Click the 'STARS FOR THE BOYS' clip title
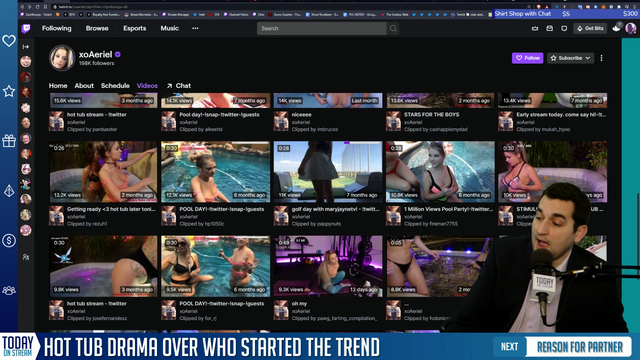 [431, 115]
